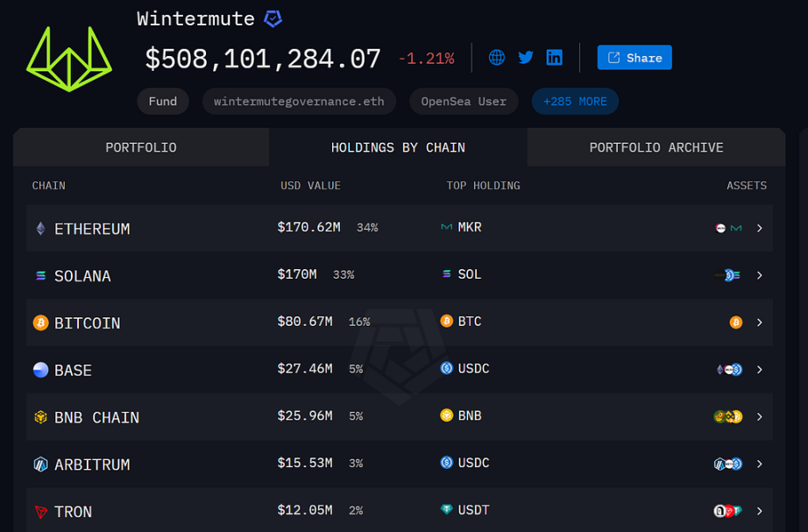Expand the Ethereum row chevron

pyautogui.click(x=760, y=228)
